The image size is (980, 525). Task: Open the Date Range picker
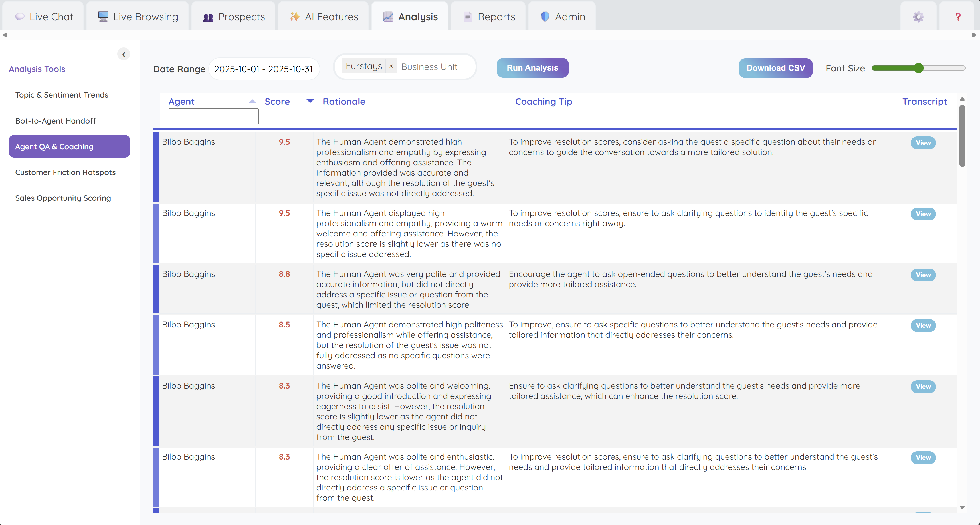pyautogui.click(x=264, y=69)
